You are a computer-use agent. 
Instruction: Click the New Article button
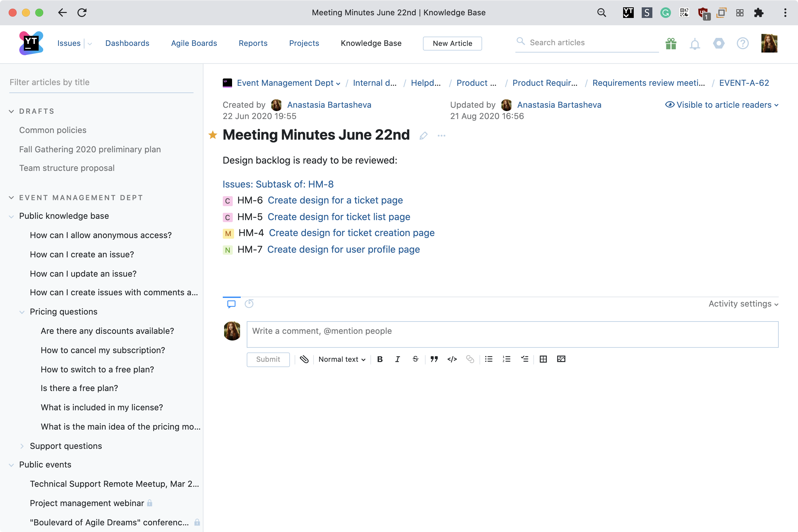pos(452,44)
